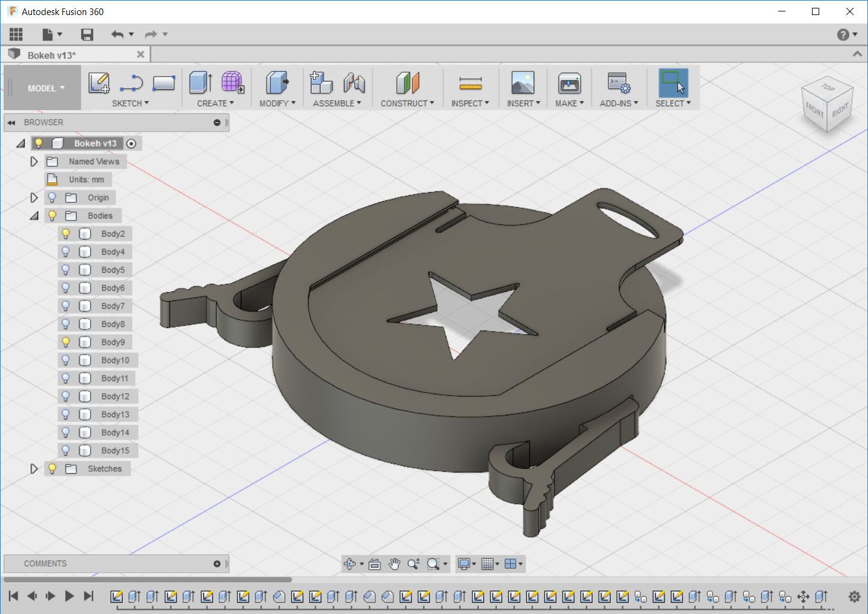The height and width of the screenshot is (614, 868).
Task: Click the Press Pull icon under Modify
Action: (276, 82)
